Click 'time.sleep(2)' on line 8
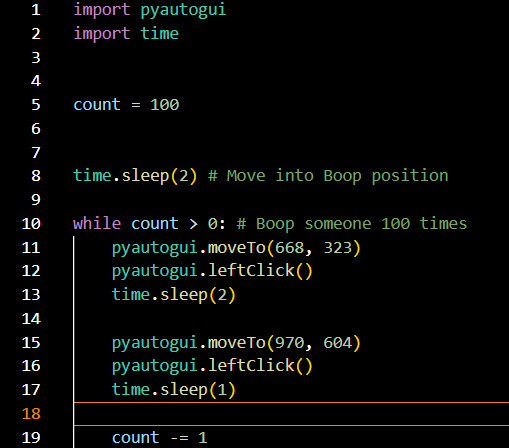Screen dimensions: 509x448 click(135, 176)
